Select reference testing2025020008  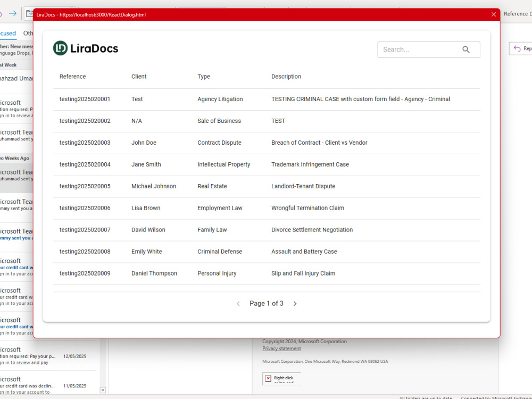tap(85, 252)
